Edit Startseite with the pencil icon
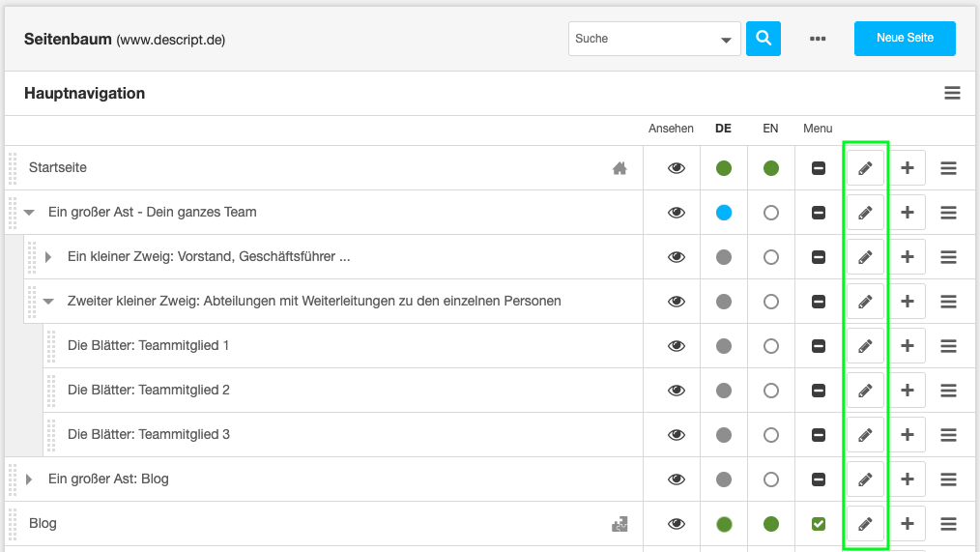Screen dimensions: 980x552 865,168
